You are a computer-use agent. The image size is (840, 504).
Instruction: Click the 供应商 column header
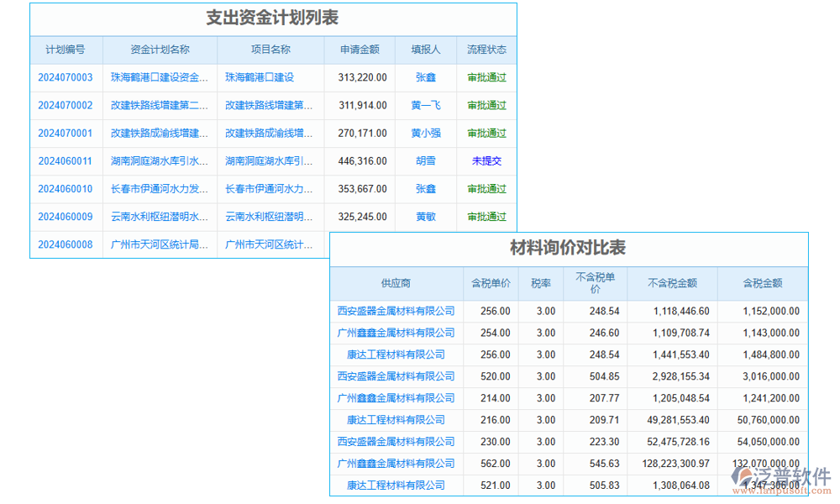click(x=398, y=283)
